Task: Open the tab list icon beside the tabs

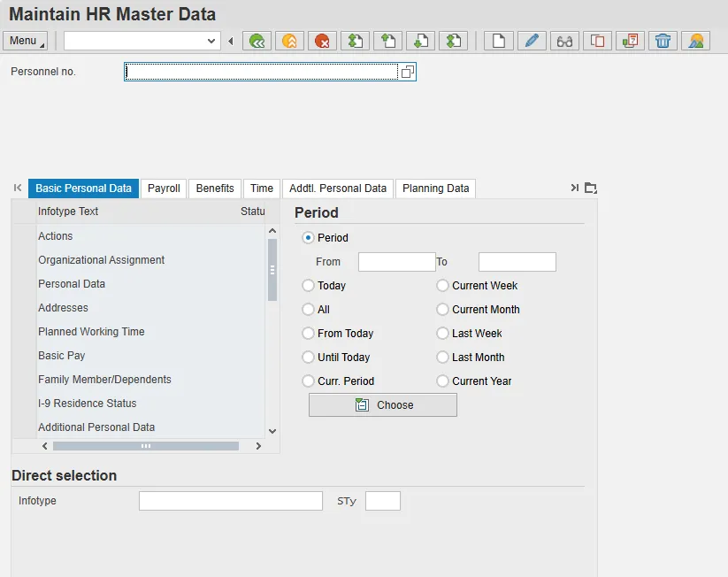Action: pos(591,188)
